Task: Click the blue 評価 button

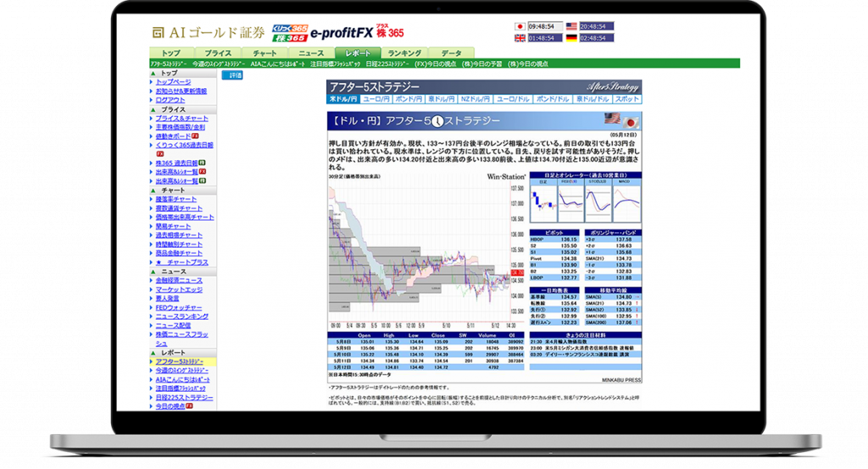Action: (x=232, y=75)
